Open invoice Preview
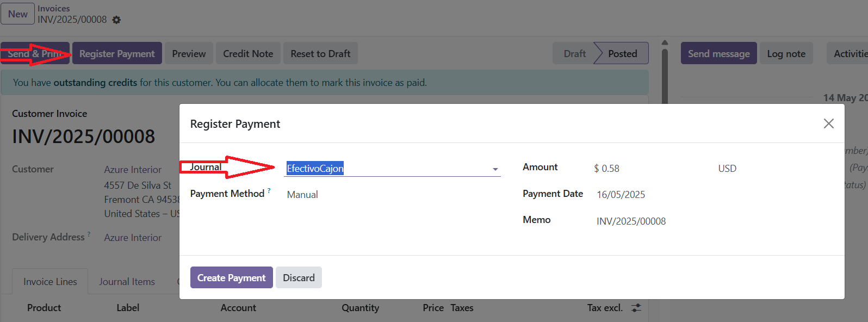868x322 pixels. tap(189, 53)
